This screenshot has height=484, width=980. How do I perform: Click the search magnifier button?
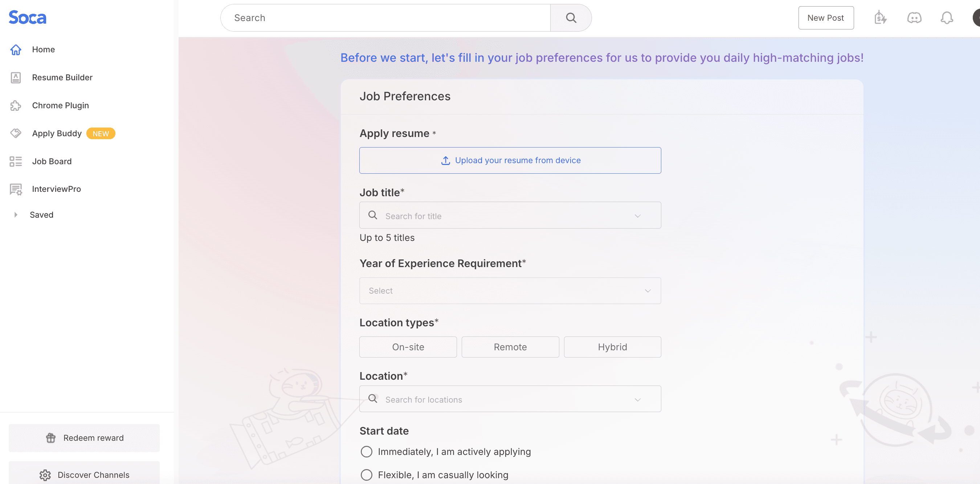tap(571, 18)
